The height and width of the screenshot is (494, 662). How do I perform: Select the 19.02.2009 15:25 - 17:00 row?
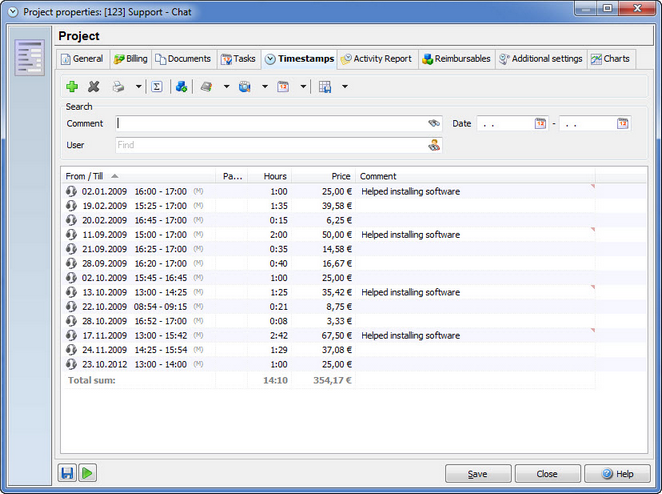tap(354, 206)
